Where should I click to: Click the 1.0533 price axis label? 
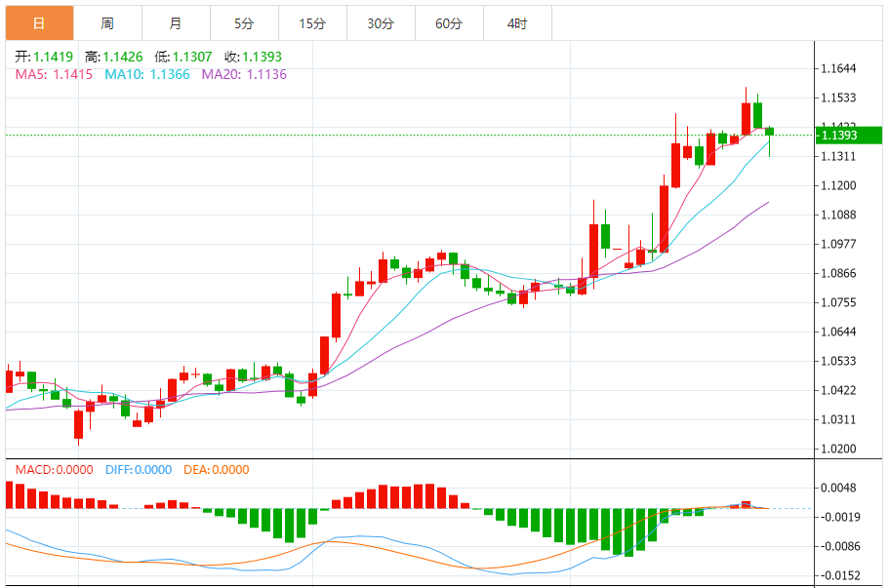pyautogui.click(x=838, y=362)
